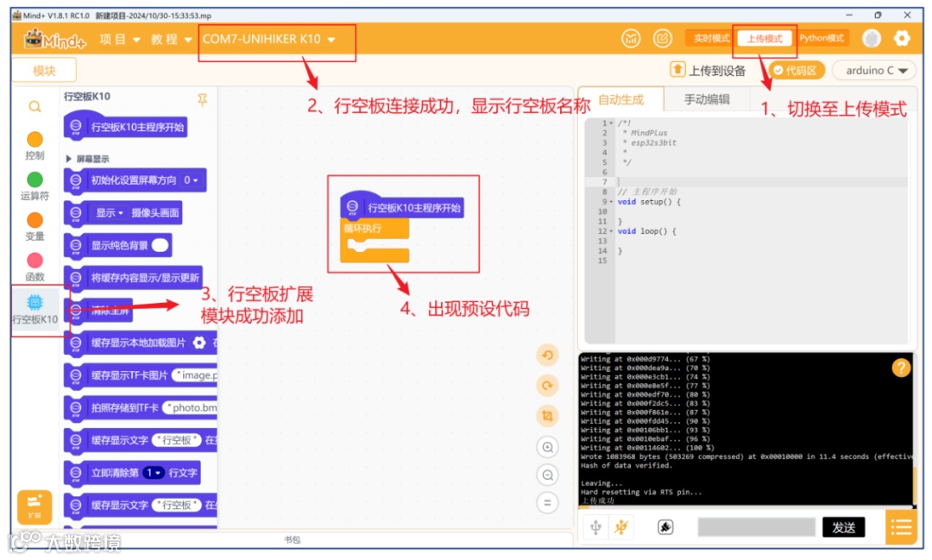Viewport: 932px width, 560px height.
Task: Select canvas block 行空板K10主程序开始
Action: (402, 206)
